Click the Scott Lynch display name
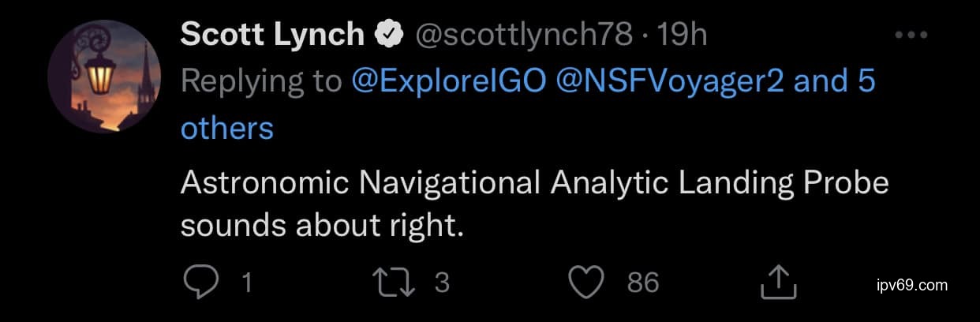 click(273, 35)
